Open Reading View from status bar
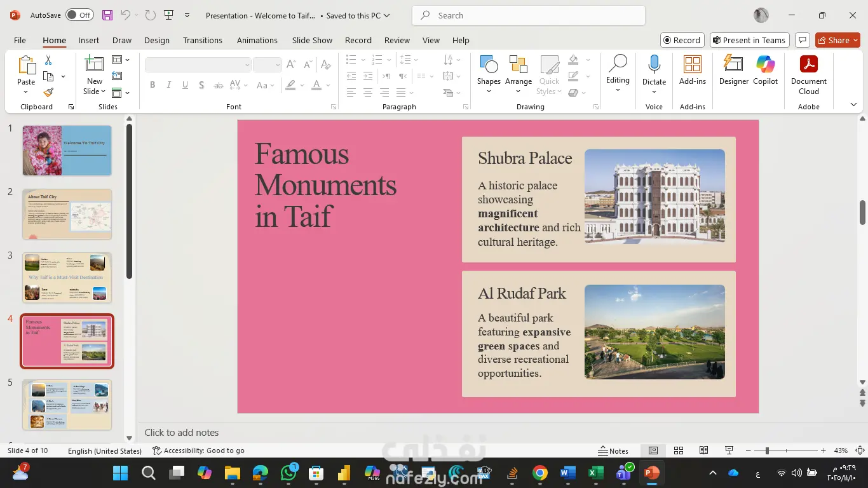The height and width of the screenshot is (488, 868). pyautogui.click(x=703, y=451)
